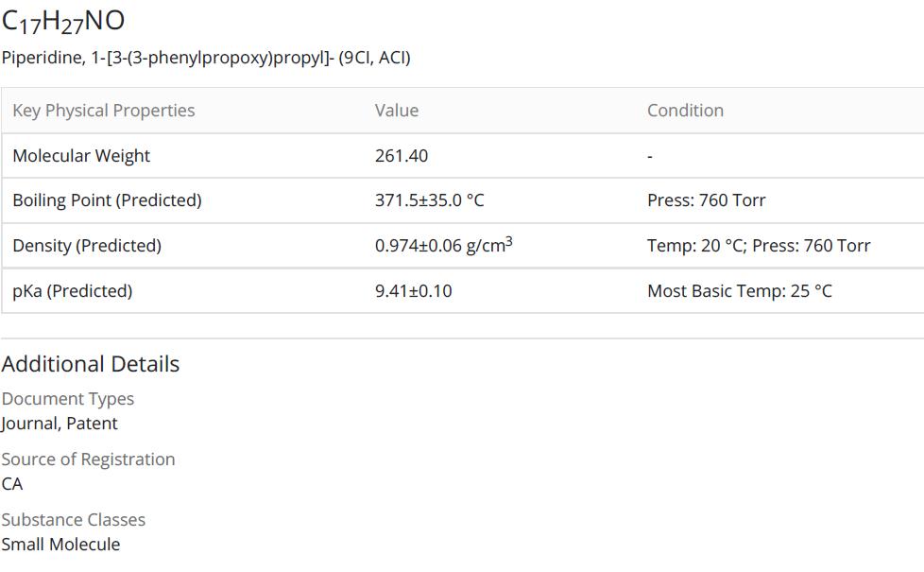
Task: Select the Density (Predicted) row label
Action: [87, 246]
